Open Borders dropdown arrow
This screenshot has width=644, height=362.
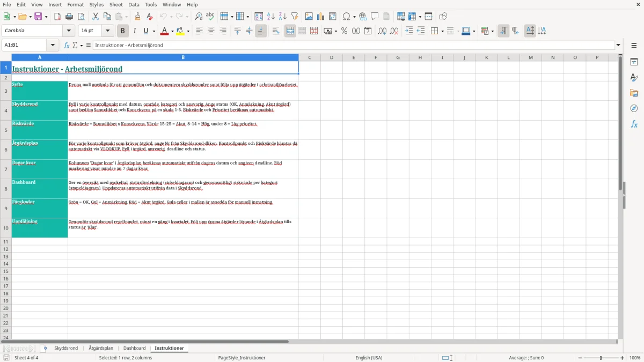click(x=442, y=31)
